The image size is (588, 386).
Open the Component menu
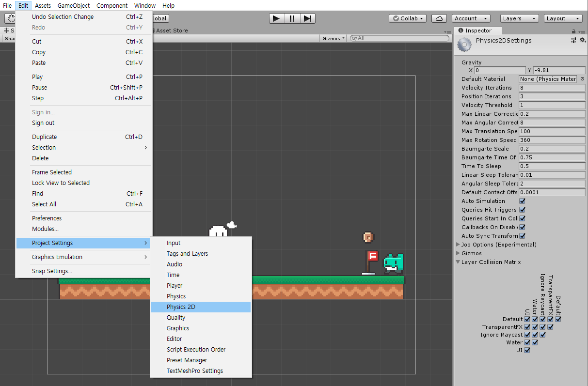click(112, 6)
